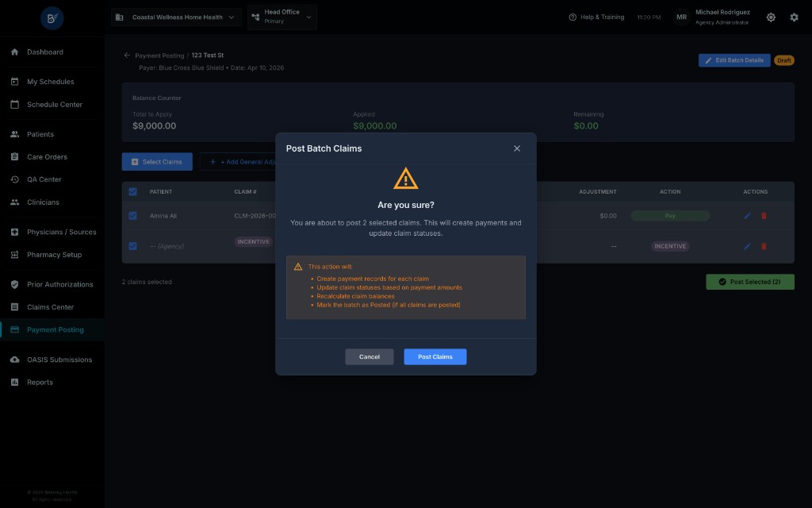Click the Claims Center icon
The image size is (812, 508).
14,307
